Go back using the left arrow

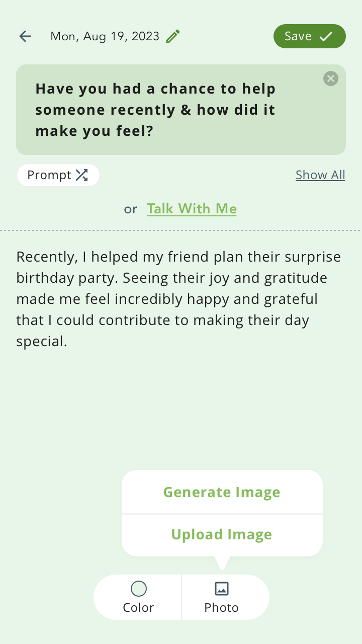[x=25, y=36]
